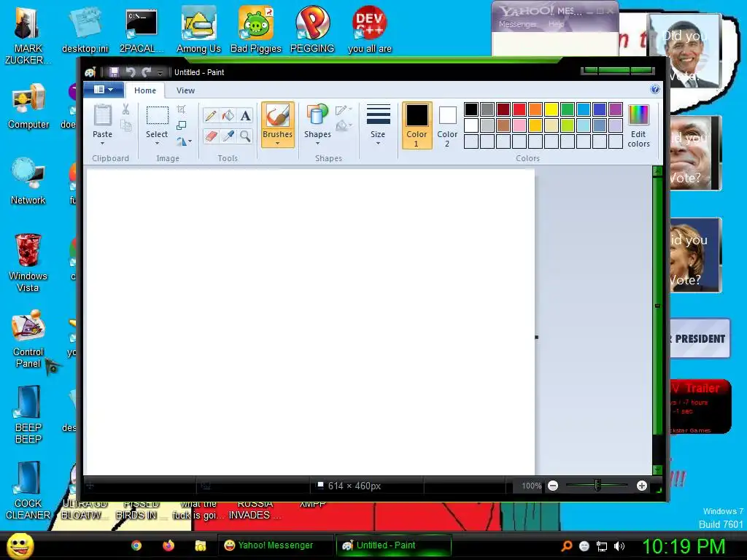Click the Undo arrow in title bar
747x560 pixels.
coord(130,72)
